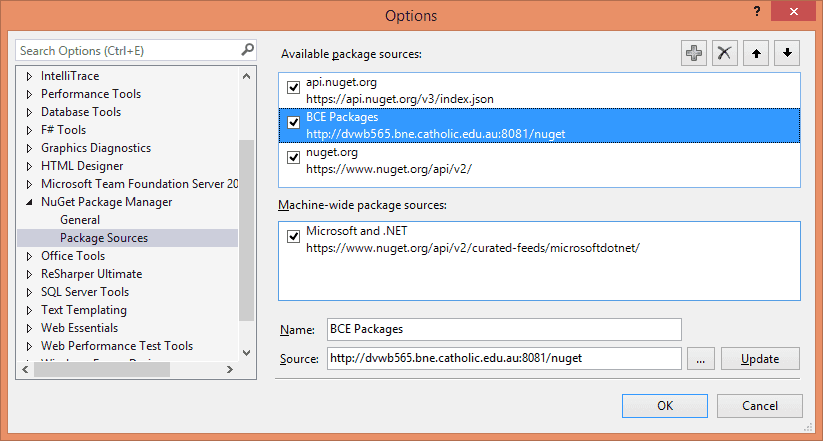This screenshot has height=441, width=823.
Task: Select General under NuGet Package Manager
Action: point(80,220)
